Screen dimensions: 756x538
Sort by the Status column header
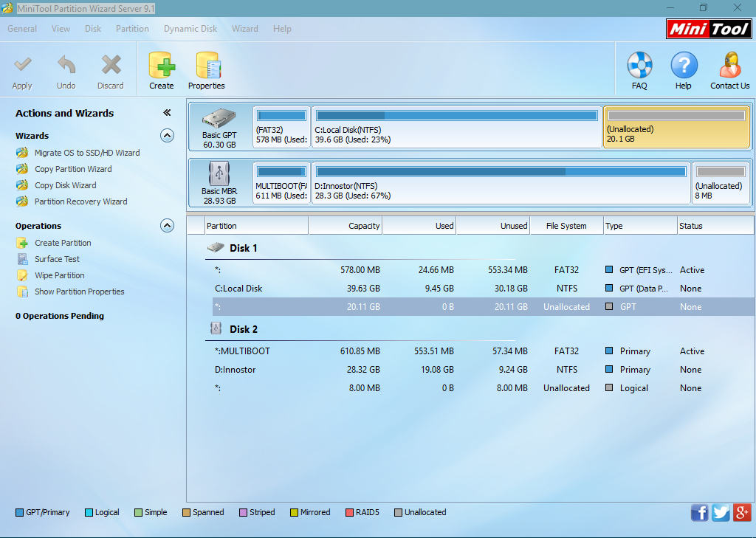(715, 226)
